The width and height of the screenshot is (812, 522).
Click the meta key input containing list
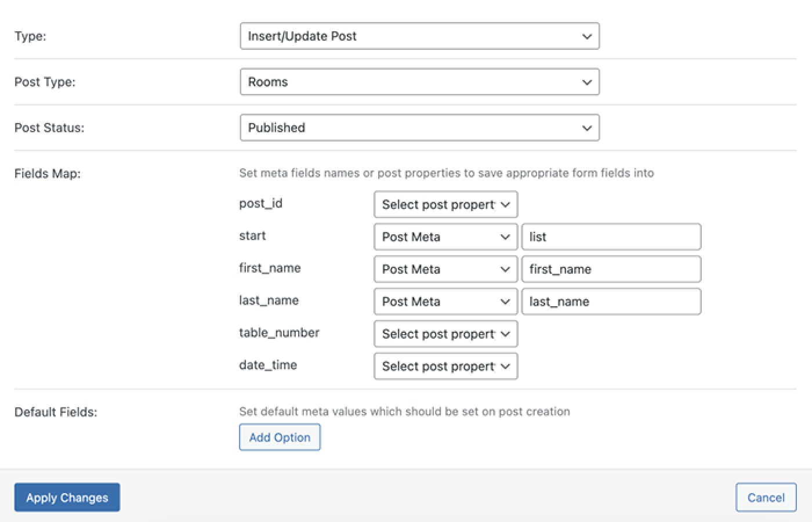tap(611, 237)
